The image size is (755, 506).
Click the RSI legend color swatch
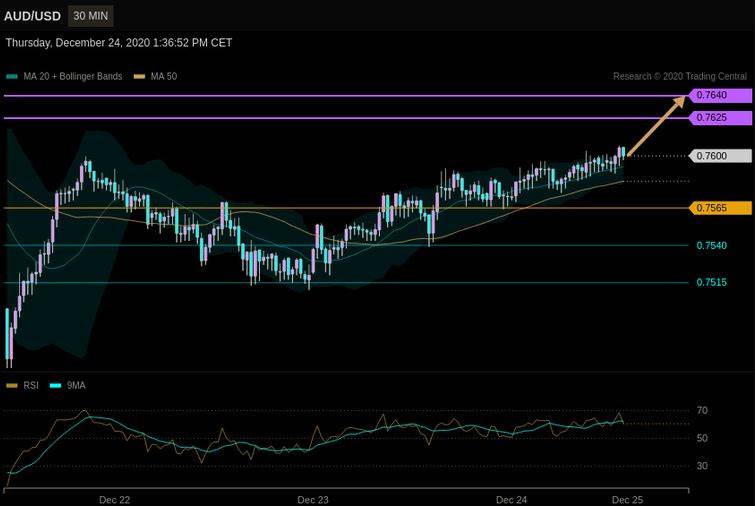(12, 386)
